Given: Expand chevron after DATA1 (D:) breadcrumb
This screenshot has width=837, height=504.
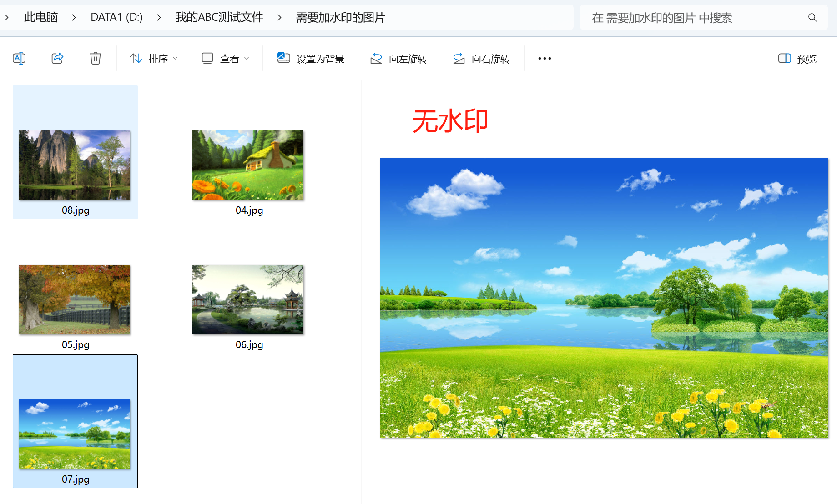Looking at the screenshot, I should (x=159, y=18).
